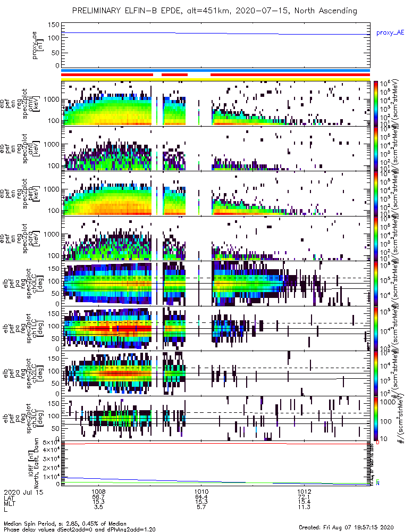Viewport: 412px width, 532px height.
Task: Click the omni [keV] spectrogram panel
Action: click(215, 104)
